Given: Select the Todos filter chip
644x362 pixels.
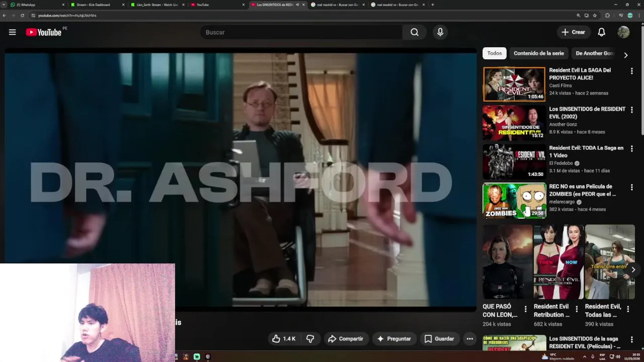Looking at the screenshot, I should pos(494,53).
